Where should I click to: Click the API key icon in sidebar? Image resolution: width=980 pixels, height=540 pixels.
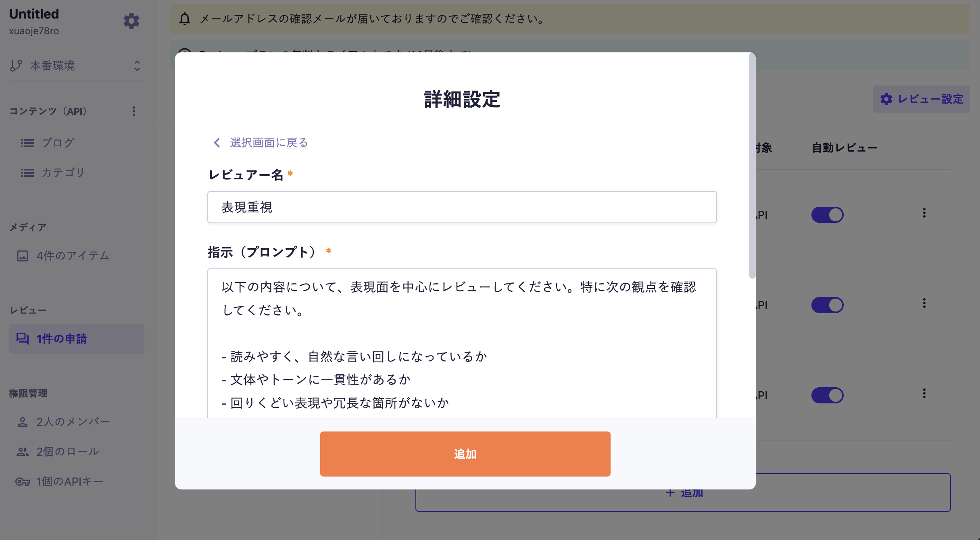tap(23, 482)
